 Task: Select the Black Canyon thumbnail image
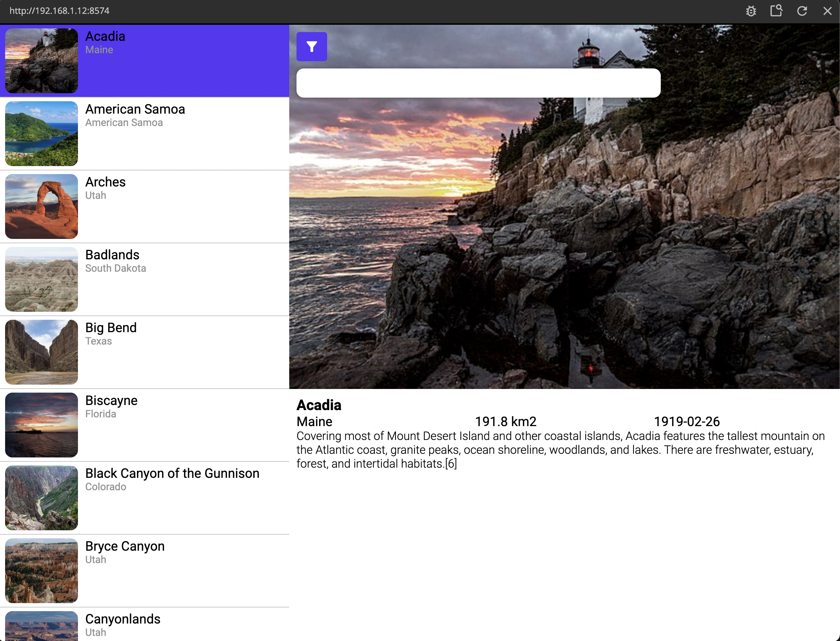click(42, 498)
